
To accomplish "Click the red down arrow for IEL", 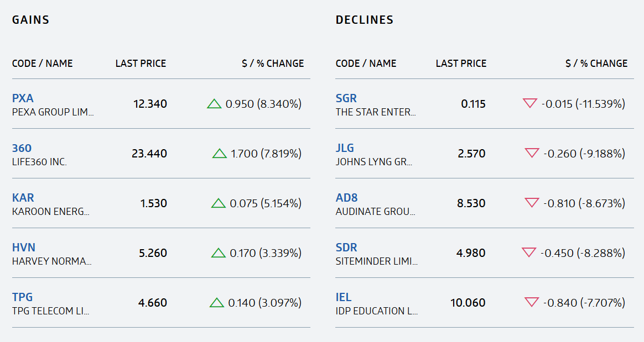I will coord(532,302).
